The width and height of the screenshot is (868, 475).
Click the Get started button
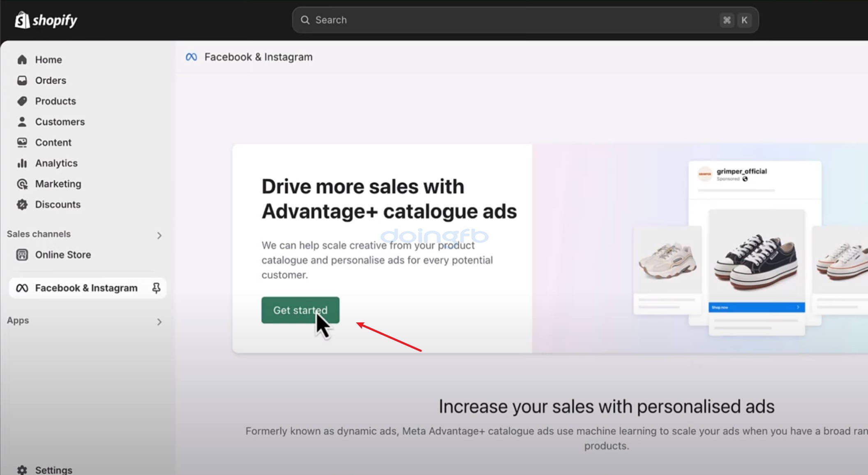pos(300,310)
